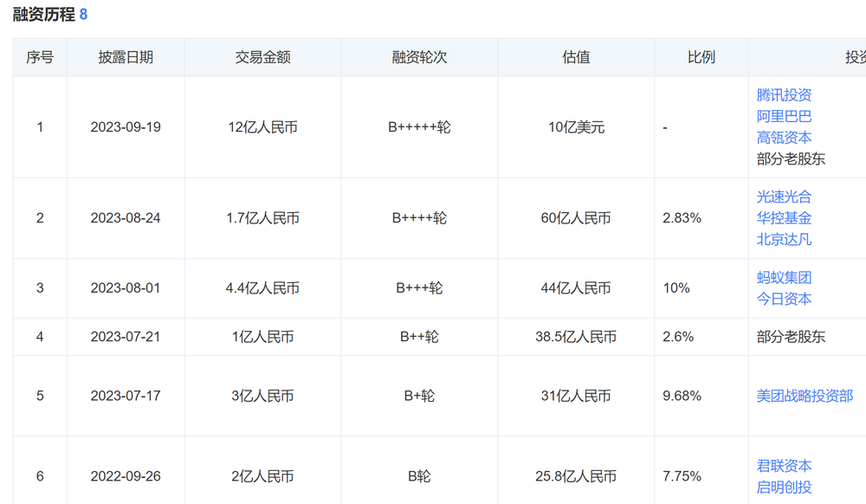Select the date 2022-09-26
The image size is (866, 504).
[126, 477]
